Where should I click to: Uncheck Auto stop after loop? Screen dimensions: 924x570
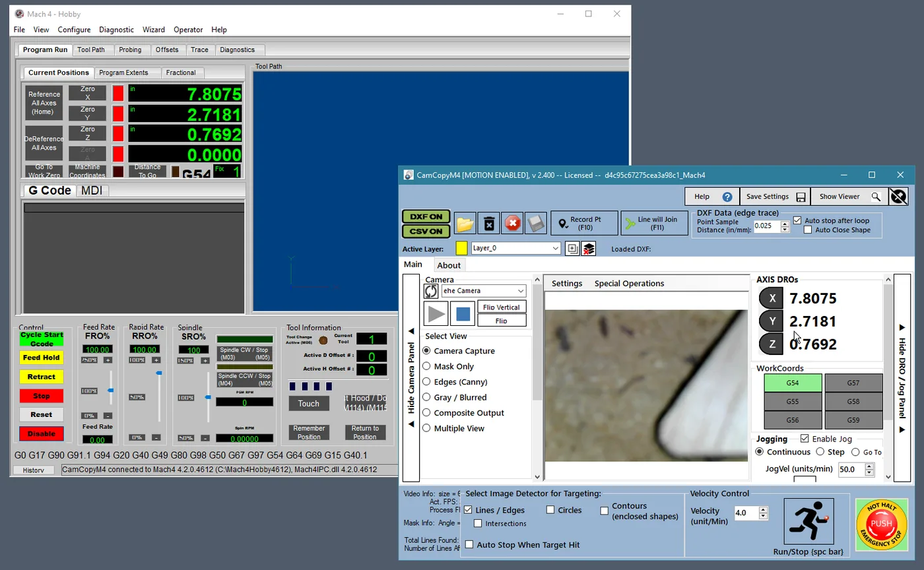797,220
